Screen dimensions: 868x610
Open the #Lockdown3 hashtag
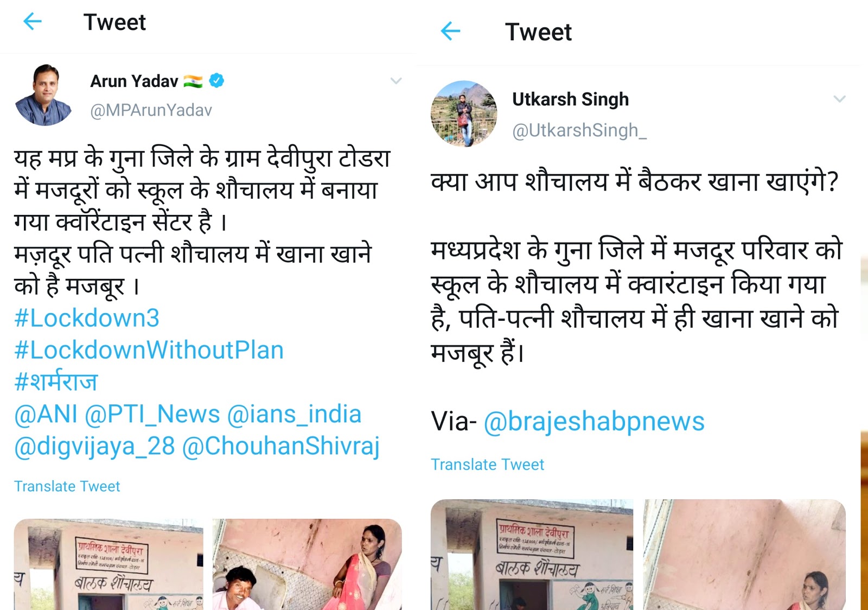click(x=87, y=318)
